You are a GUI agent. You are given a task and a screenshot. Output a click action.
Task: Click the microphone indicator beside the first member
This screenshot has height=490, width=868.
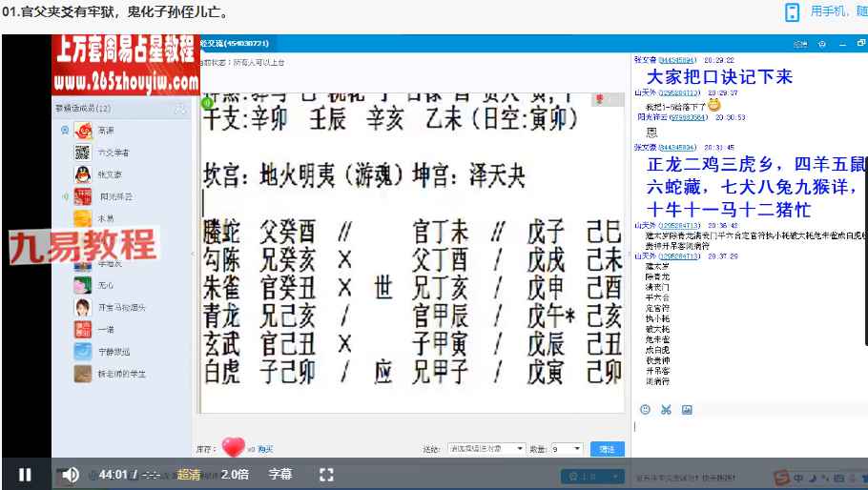pyautogui.click(x=65, y=130)
